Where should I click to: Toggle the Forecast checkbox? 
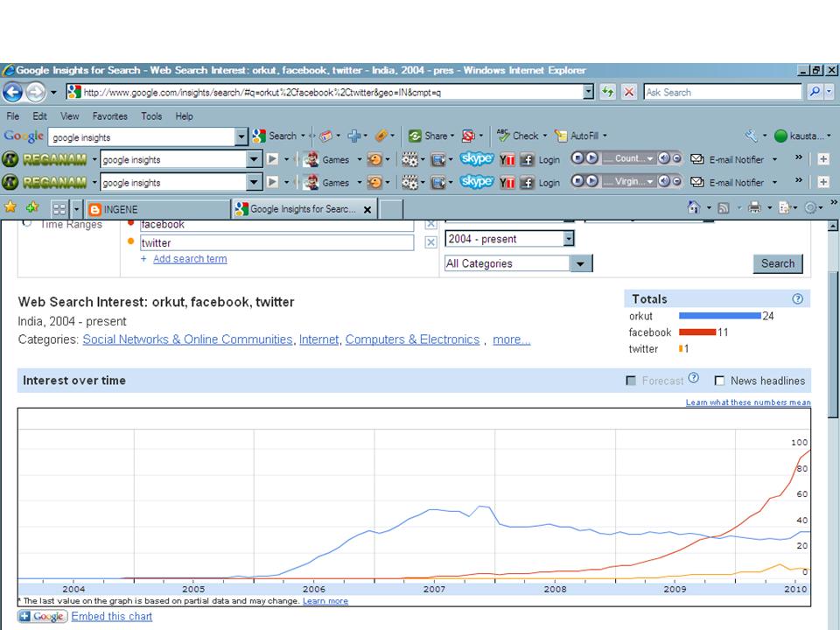pos(631,381)
